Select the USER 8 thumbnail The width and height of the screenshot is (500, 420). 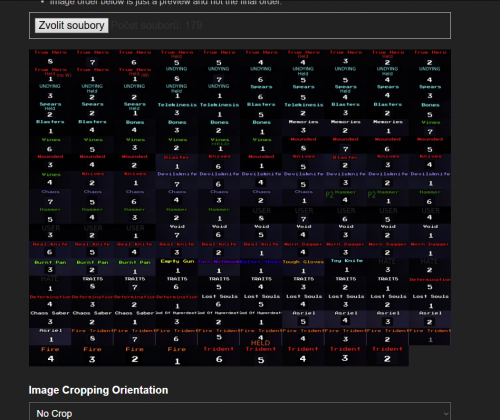pos(261,215)
